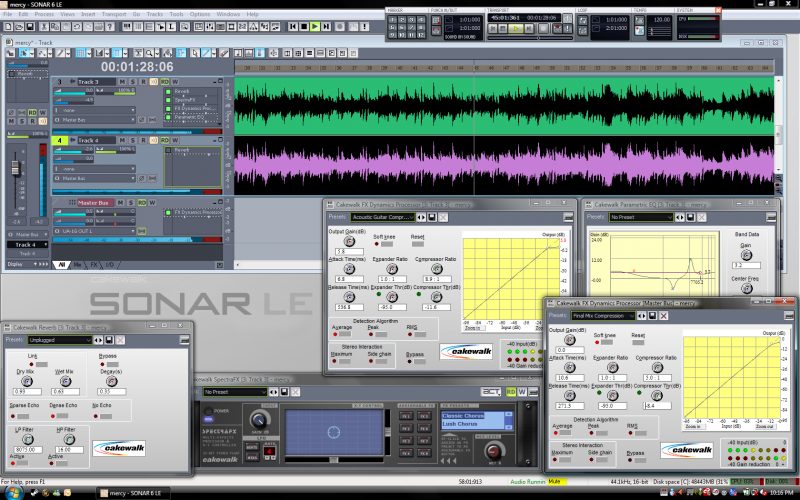
Task: Stop playback in main toolbar
Action: (304, 27)
